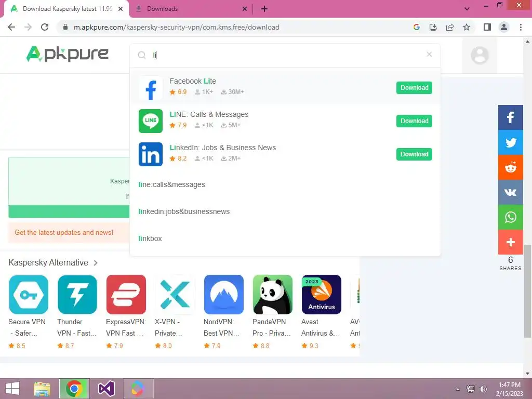This screenshot has height=399, width=532.
Task: Click the page vertical scrollbar thumb
Action: click(527, 291)
